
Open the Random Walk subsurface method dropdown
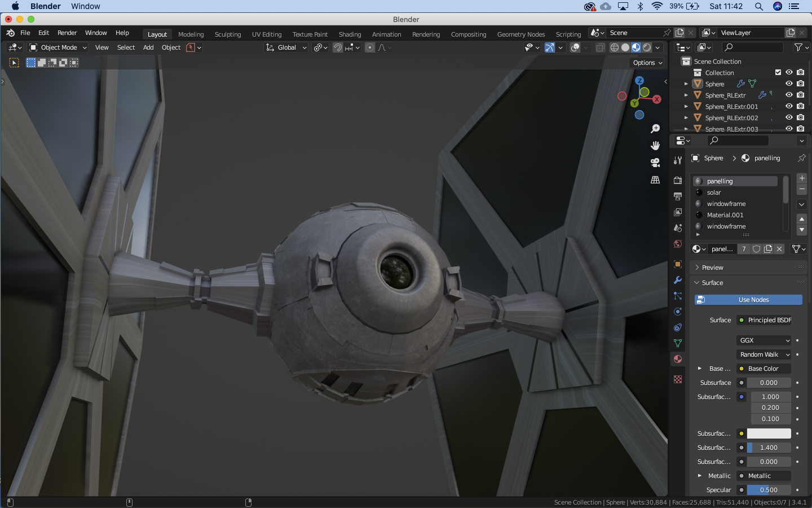764,354
